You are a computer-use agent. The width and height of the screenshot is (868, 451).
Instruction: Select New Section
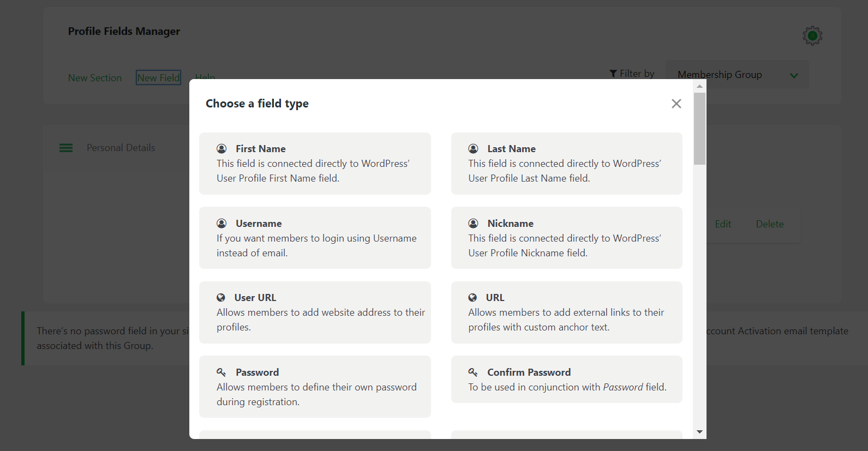[95, 77]
